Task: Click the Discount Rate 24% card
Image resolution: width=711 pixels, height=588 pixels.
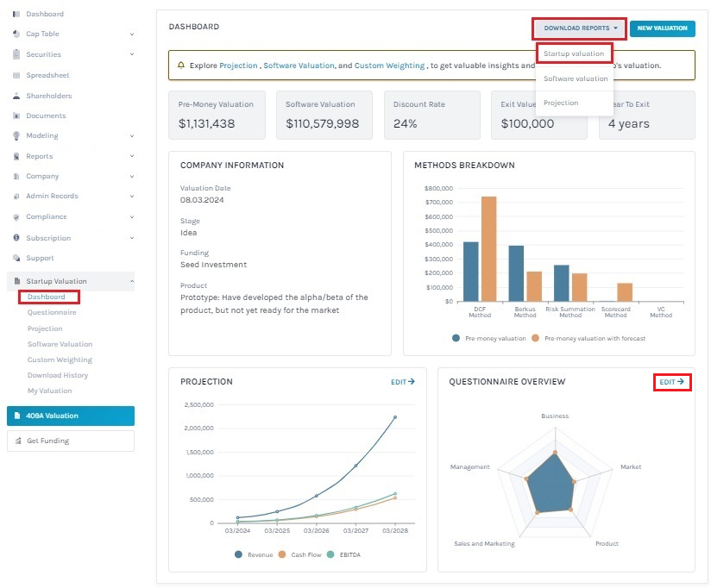Action: click(x=432, y=115)
